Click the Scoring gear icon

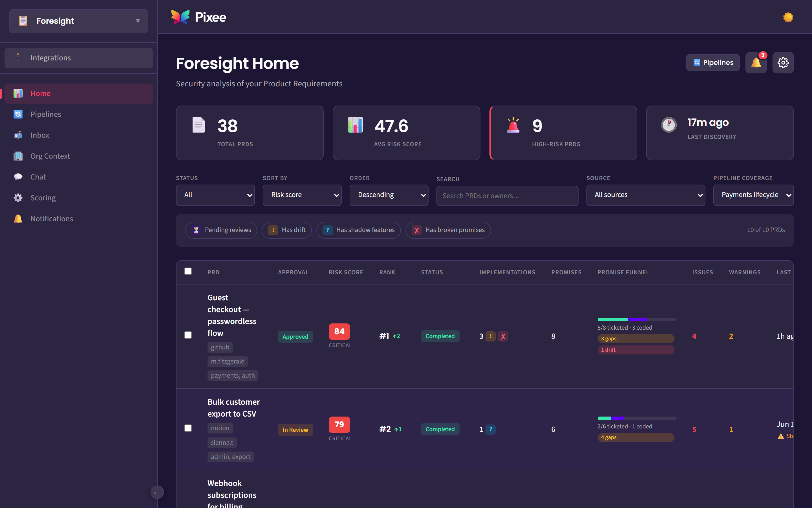[18, 198]
